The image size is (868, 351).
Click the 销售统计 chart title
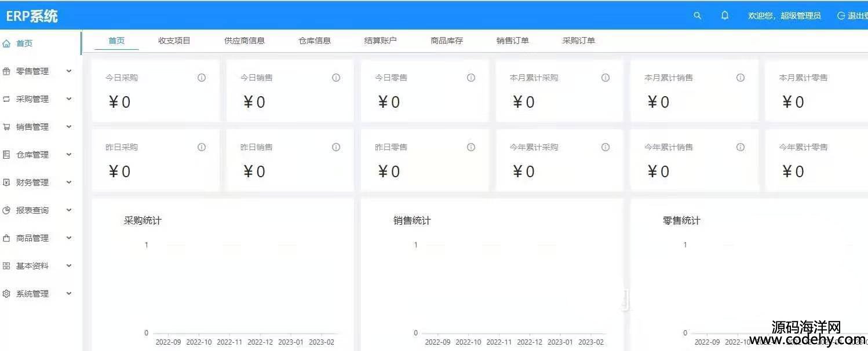[x=412, y=221]
